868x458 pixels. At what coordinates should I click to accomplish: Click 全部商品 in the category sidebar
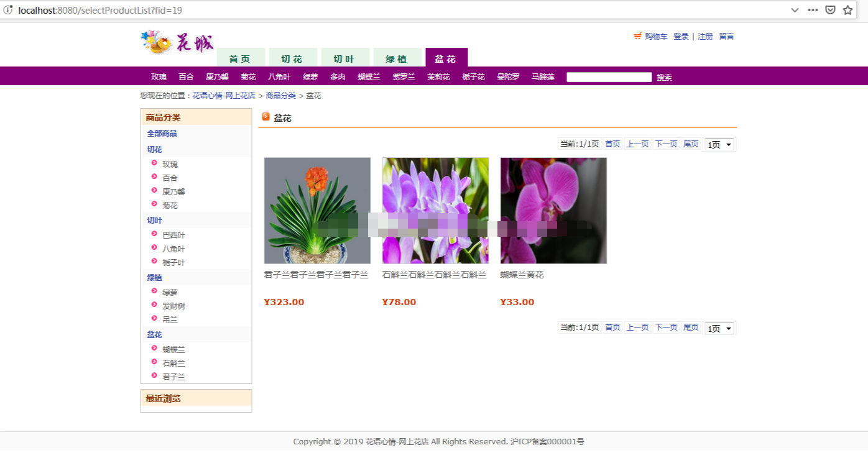[x=162, y=134]
